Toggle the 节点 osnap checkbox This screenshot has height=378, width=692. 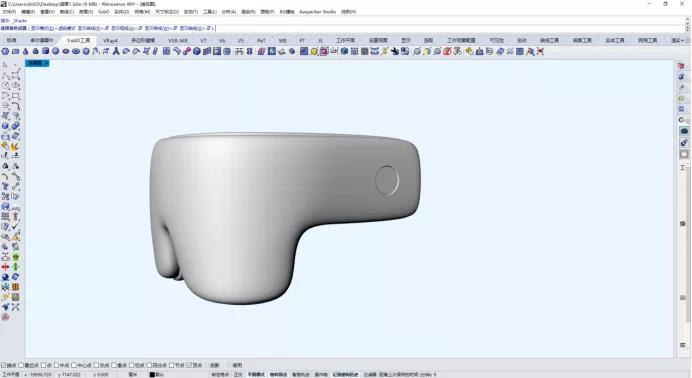(171, 365)
